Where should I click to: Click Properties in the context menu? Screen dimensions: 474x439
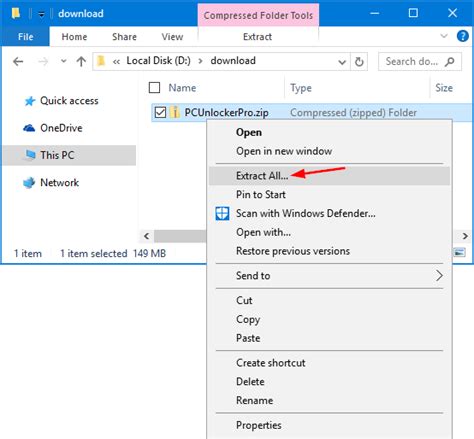(259, 425)
